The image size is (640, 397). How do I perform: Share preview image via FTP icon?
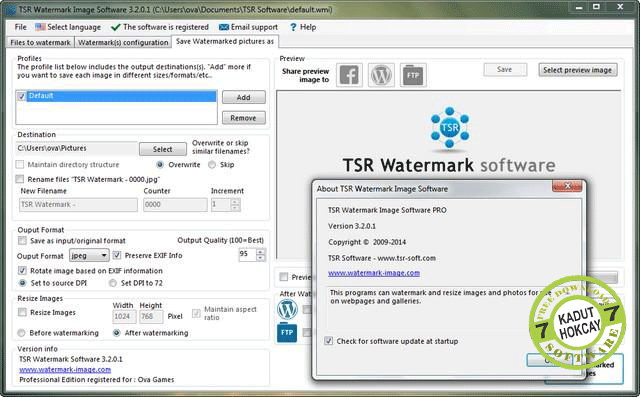pyautogui.click(x=413, y=75)
